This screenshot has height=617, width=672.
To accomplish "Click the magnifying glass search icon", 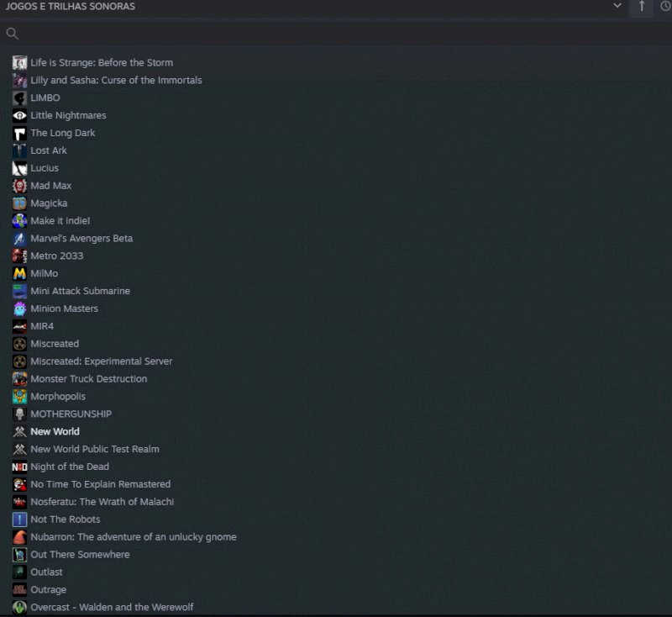I will coord(12,34).
